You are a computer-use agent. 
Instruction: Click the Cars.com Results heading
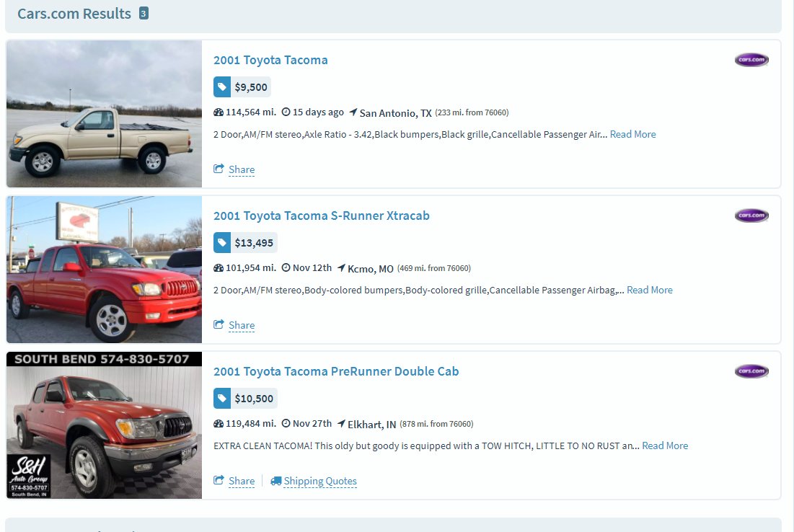point(74,14)
